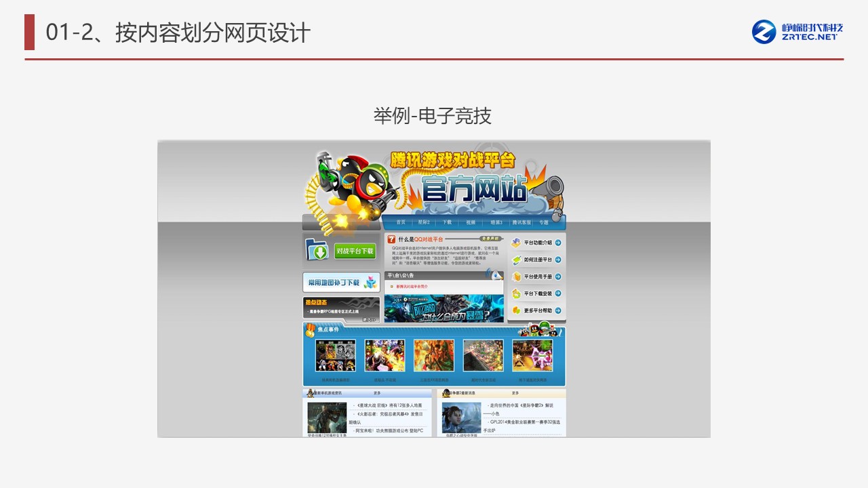Click the icon beside 星际争霸2最新消息
The image size is (868, 488).
(x=447, y=393)
